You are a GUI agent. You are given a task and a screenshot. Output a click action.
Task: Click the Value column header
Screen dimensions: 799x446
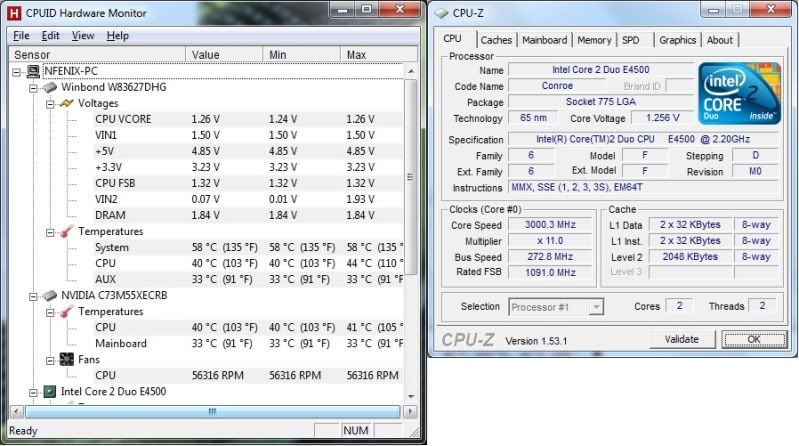coord(224,55)
